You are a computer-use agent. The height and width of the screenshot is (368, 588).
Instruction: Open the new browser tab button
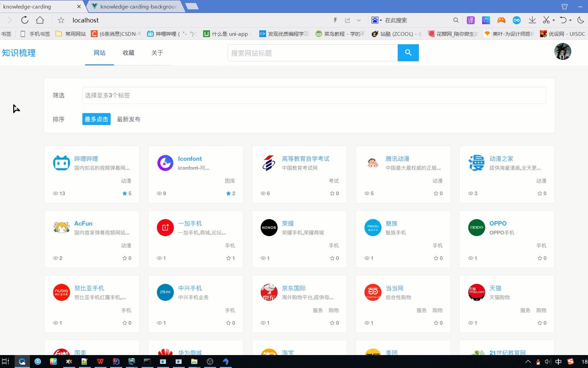point(192,6)
